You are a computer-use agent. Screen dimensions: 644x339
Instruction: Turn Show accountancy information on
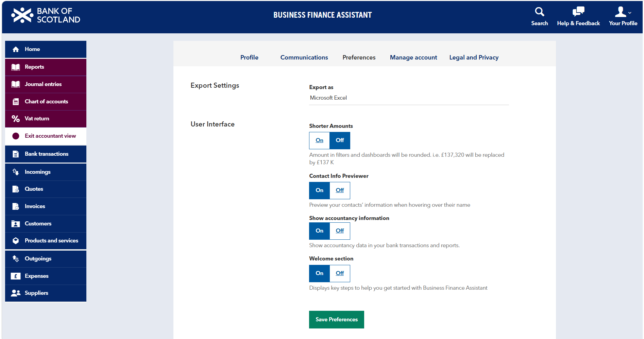coord(319,231)
